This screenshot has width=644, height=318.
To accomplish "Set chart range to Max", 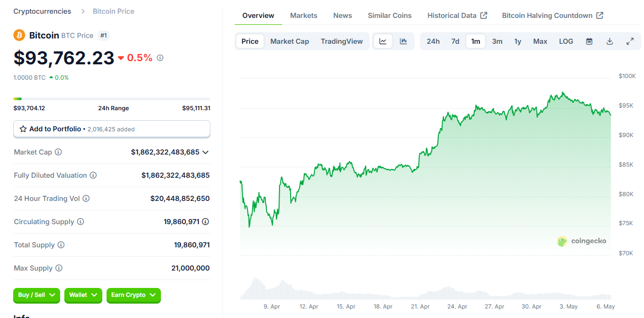I will point(540,41).
